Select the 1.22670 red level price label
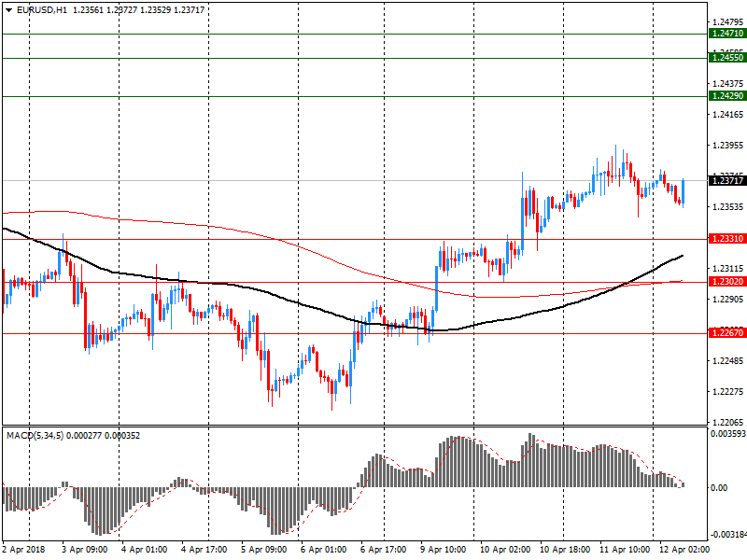747x560 pixels. (x=727, y=333)
